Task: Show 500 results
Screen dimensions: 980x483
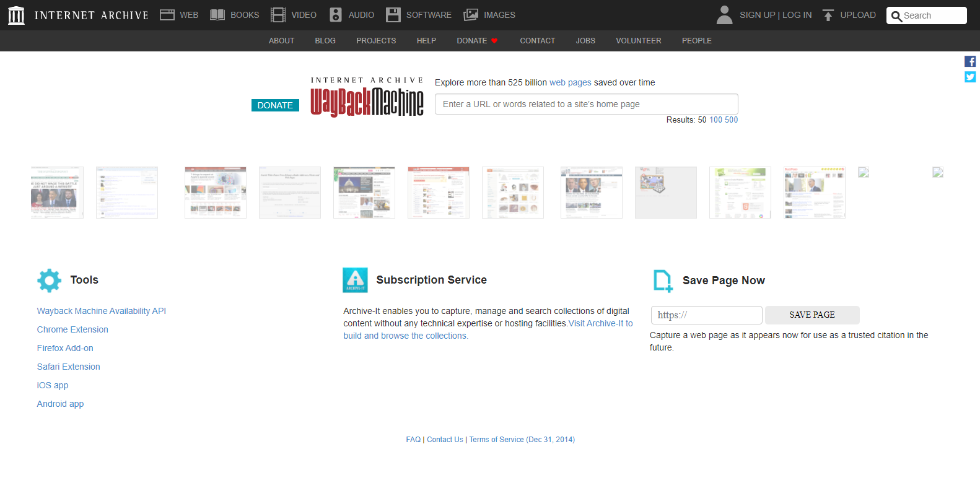Action: tap(732, 120)
